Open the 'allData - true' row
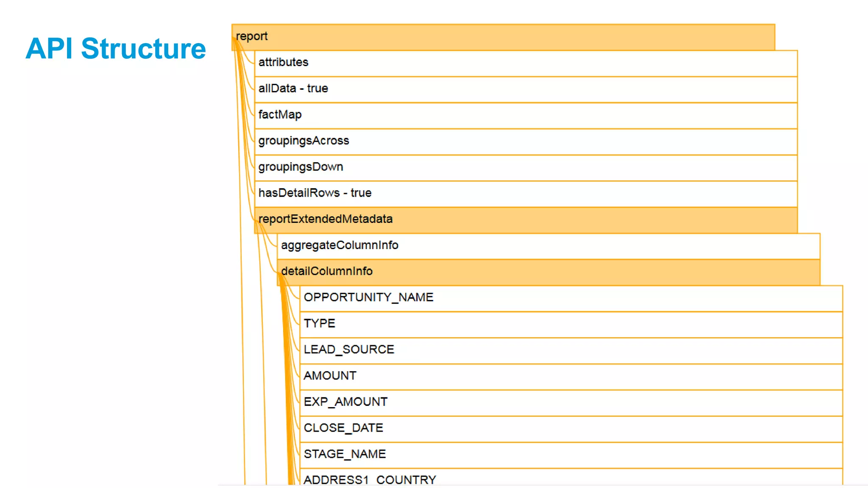Screen dimensions: 868x488 [526, 90]
